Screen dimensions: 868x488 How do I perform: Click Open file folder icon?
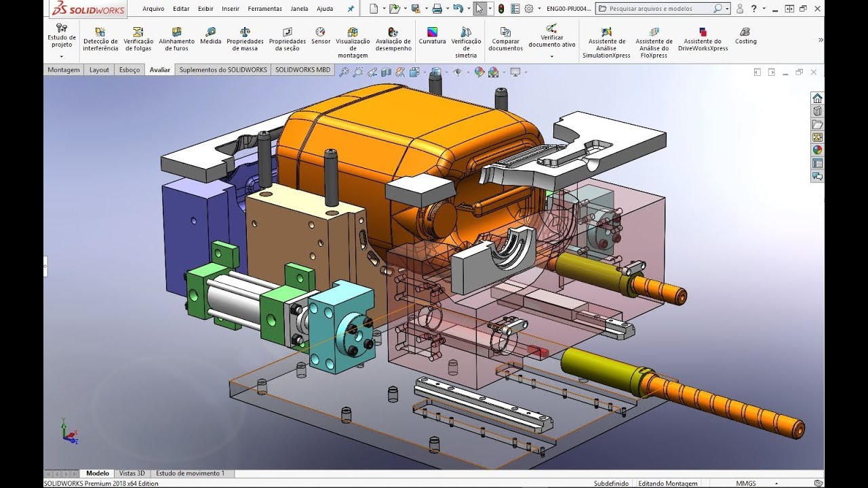point(394,9)
